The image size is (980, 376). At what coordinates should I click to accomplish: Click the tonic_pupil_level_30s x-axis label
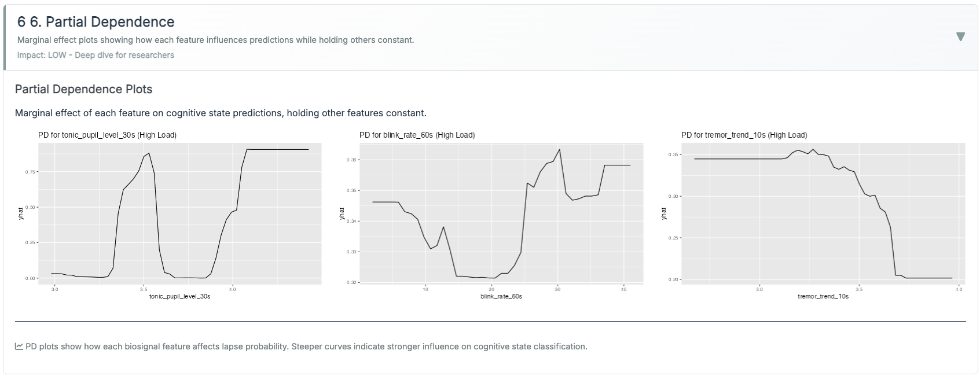click(x=179, y=296)
